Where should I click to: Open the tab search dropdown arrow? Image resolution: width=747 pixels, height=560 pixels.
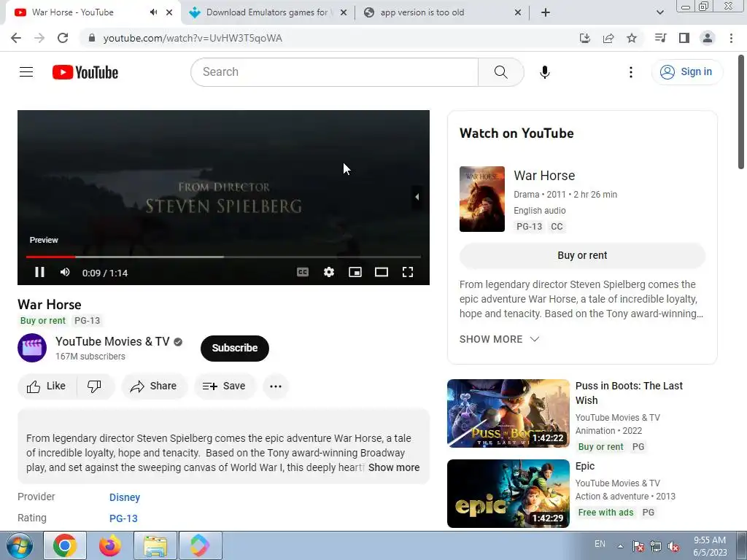click(659, 12)
